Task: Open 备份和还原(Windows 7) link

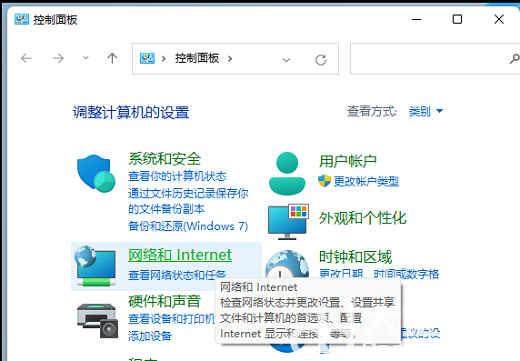Action: 188,226
